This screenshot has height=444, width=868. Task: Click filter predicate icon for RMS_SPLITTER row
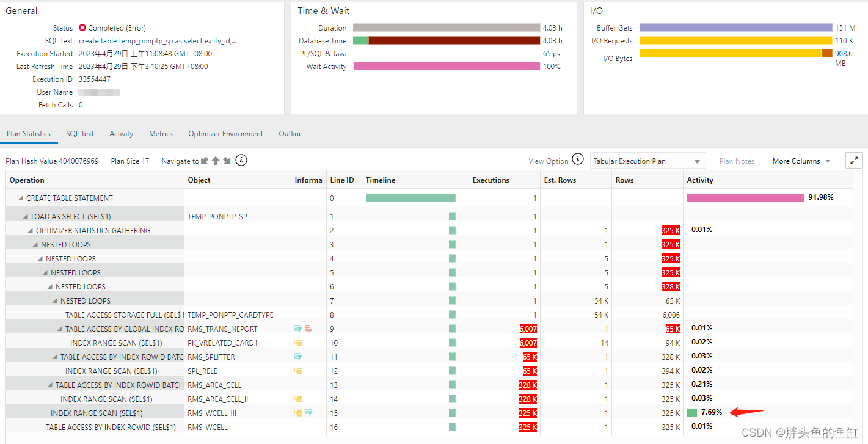click(x=298, y=357)
